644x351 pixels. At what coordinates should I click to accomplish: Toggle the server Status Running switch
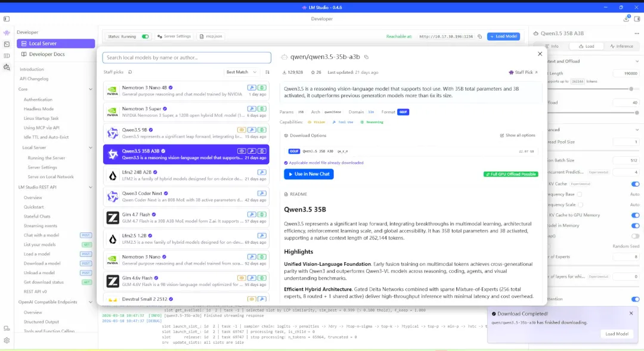pos(145,36)
